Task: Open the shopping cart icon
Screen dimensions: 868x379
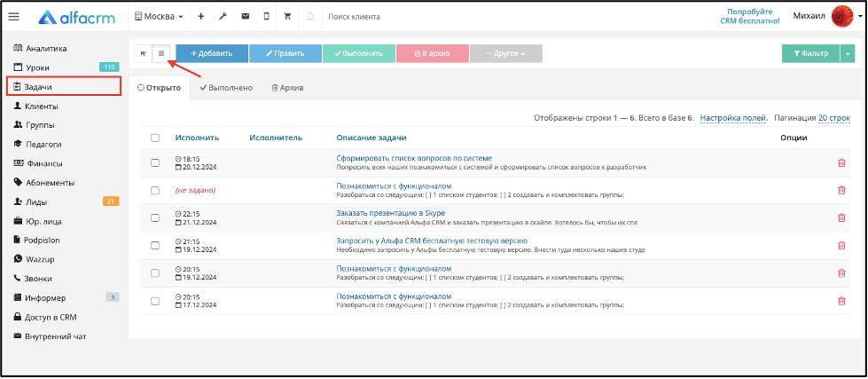Action: 287,17
